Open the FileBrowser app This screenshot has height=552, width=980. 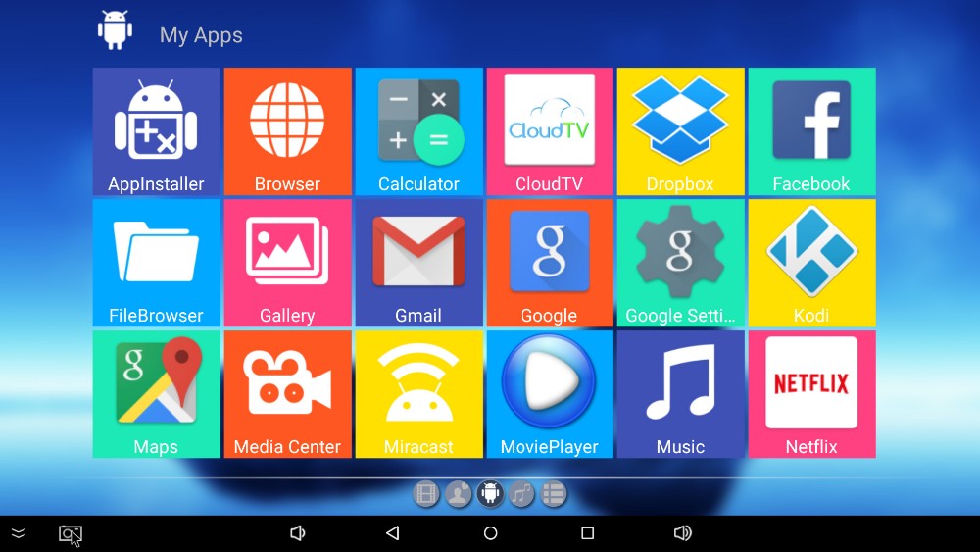tap(156, 263)
